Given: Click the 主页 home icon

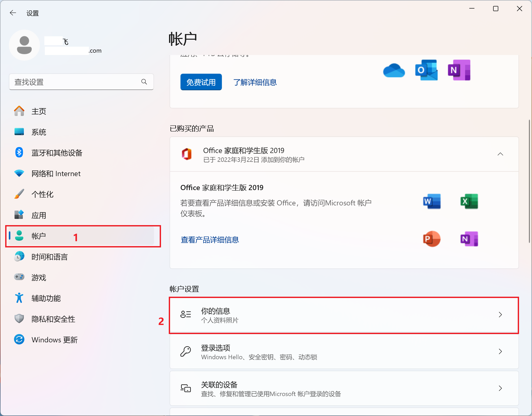Looking at the screenshot, I should point(19,111).
